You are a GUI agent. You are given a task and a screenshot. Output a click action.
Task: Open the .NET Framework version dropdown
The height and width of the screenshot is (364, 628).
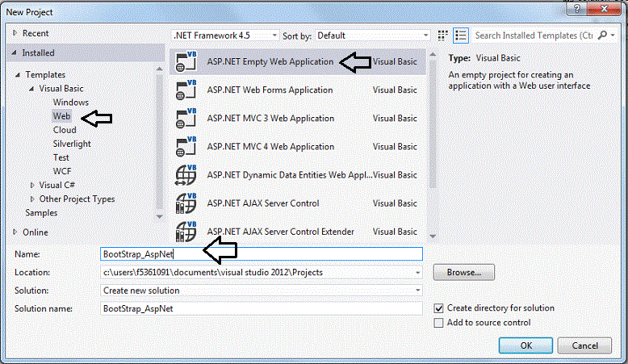(225, 36)
